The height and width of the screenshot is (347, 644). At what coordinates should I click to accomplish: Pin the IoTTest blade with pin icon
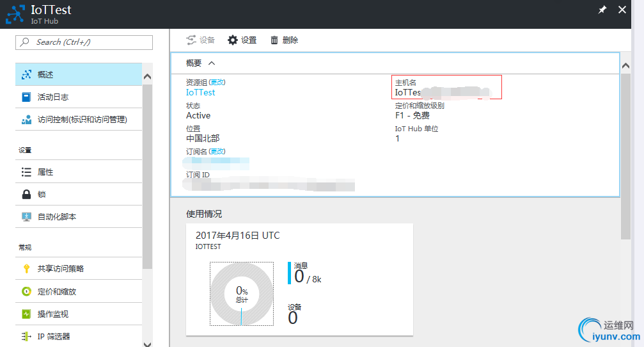click(602, 10)
